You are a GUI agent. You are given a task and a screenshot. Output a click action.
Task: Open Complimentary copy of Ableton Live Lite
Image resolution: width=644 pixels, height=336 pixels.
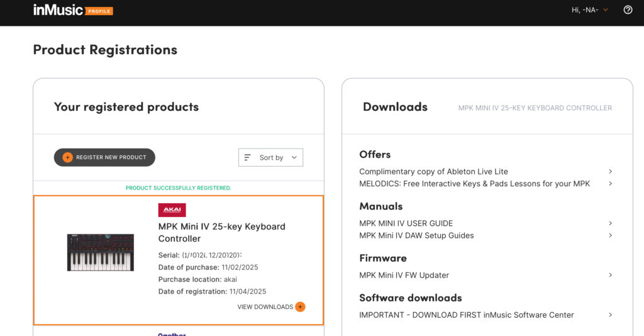(433, 171)
